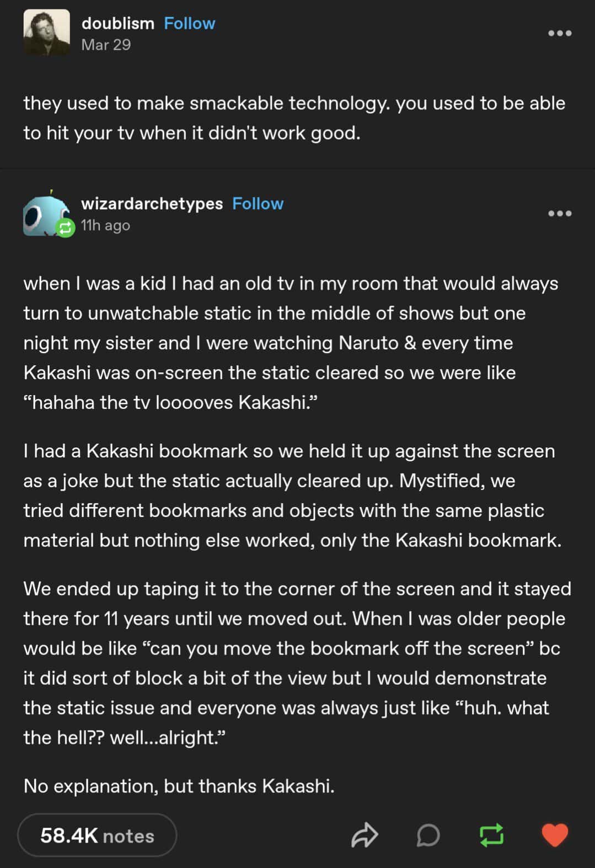Open more options for wizardarchetypes' reblog
Screen dimensions: 595x868
(x=560, y=214)
